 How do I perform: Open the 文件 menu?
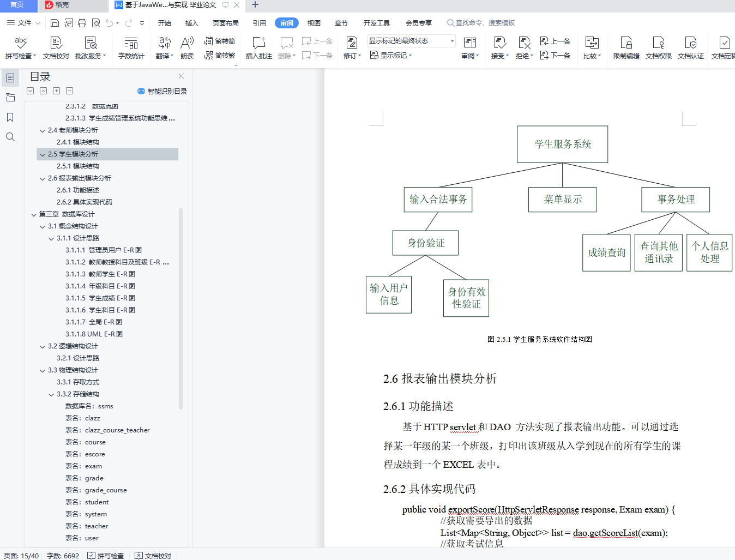pos(23,23)
